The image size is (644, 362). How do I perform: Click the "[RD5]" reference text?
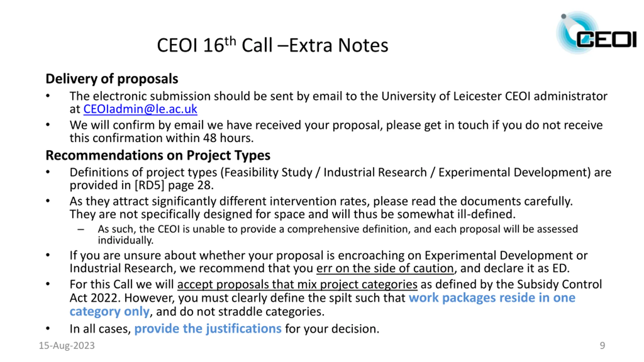(x=149, y=185)
